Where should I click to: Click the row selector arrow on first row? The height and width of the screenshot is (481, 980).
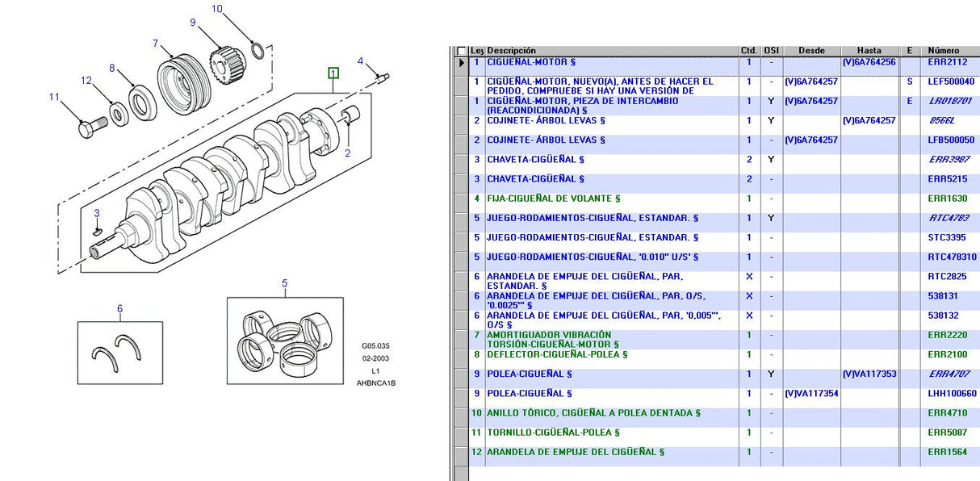click(462, 63)
